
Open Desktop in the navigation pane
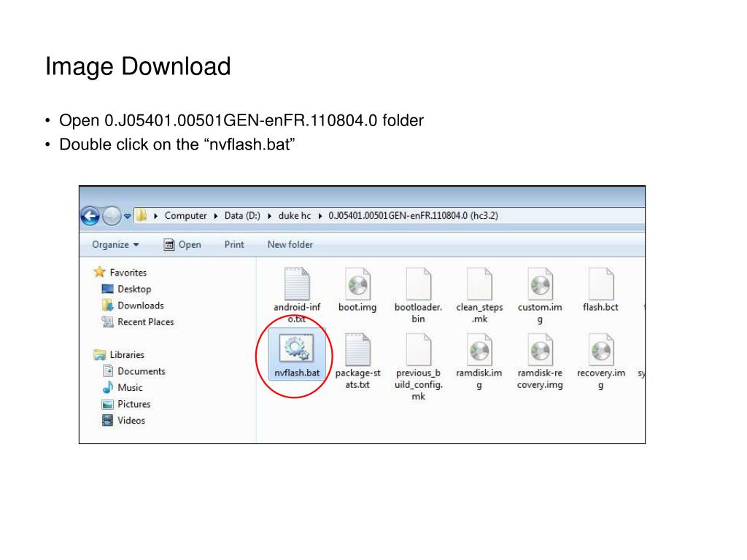coord(134,289)
